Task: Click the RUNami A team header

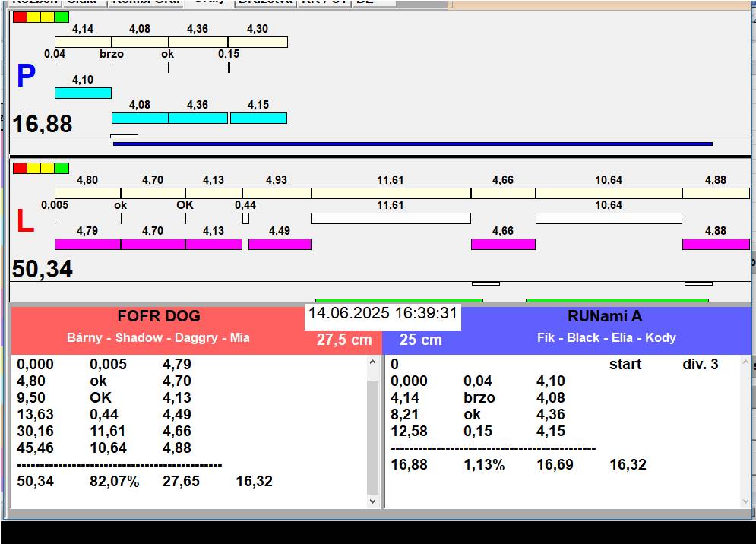Action: (x=606, y=317)
